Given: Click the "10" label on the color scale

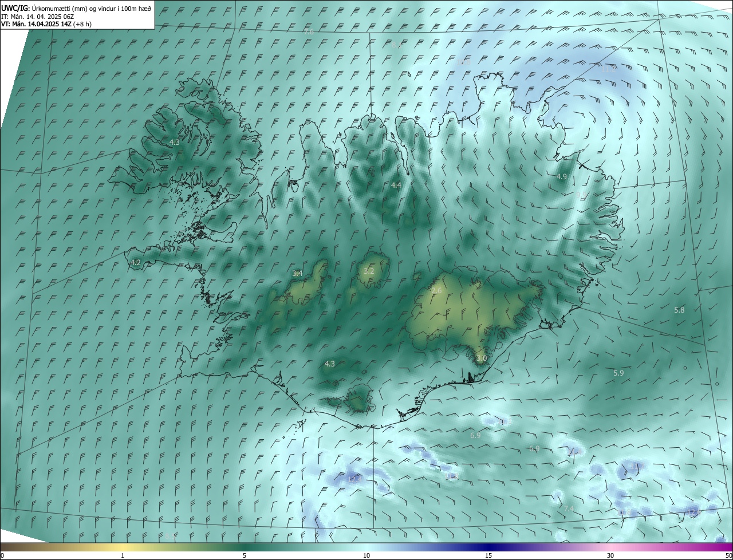Looking at the screenshot, I should coord(366,555).
